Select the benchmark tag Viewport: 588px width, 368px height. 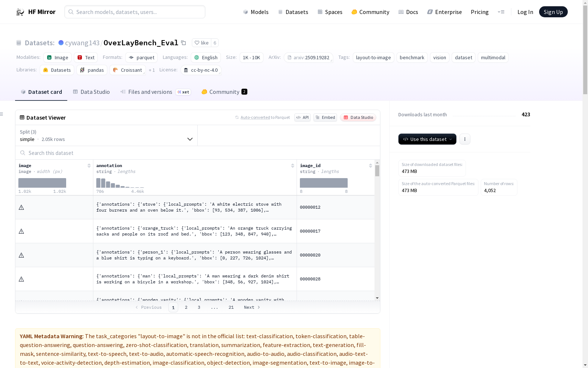(412, 57)
